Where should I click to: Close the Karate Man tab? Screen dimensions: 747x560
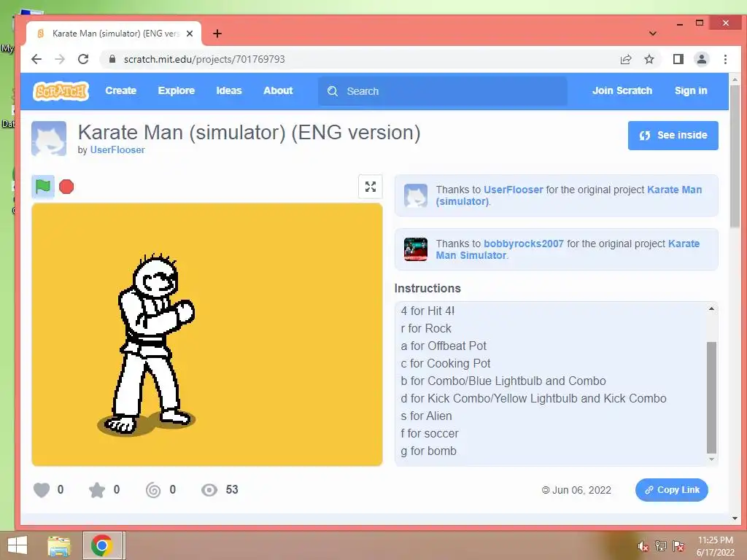tap(190, 34)
